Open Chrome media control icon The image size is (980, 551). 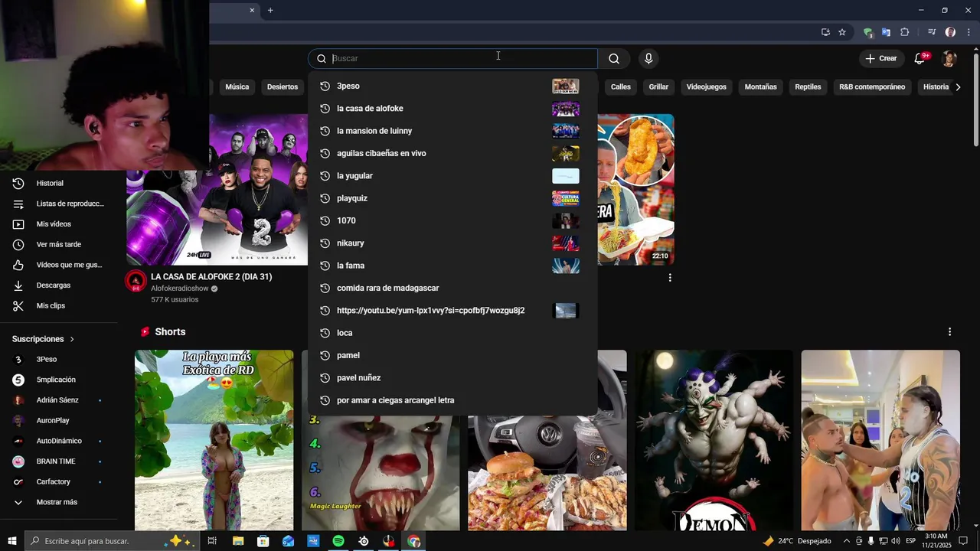932,32
